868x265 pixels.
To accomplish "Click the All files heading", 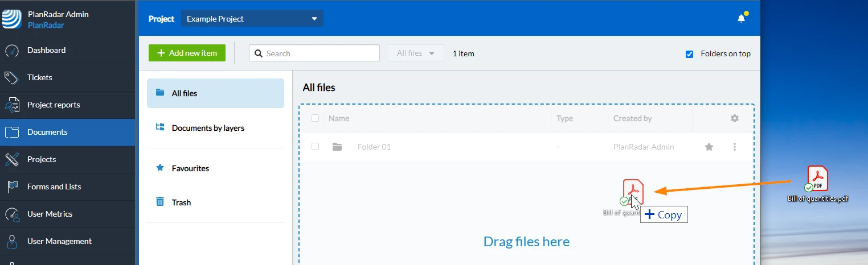I will (319, 88).
